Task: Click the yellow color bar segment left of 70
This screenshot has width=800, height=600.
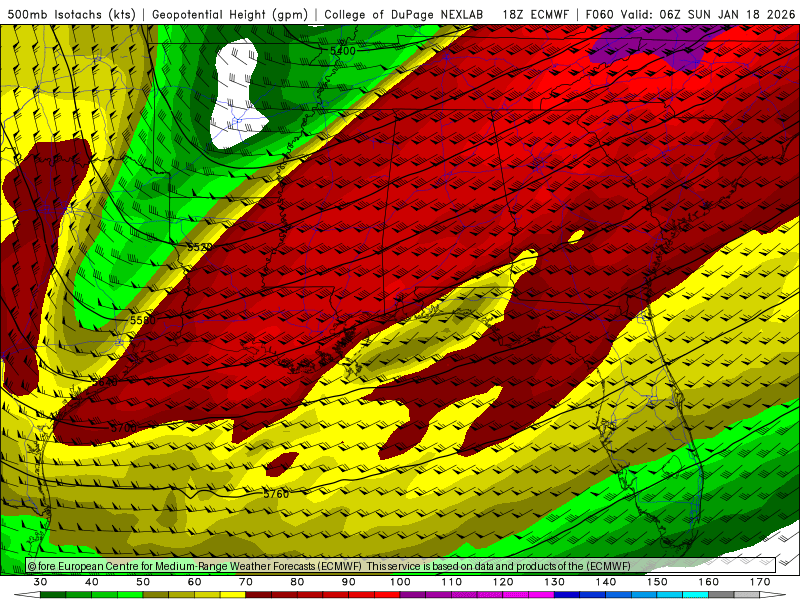Action: tap(233, 595)
